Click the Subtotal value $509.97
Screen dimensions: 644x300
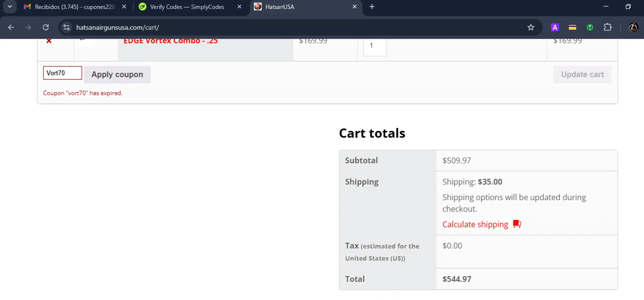[x=456, y=161]
